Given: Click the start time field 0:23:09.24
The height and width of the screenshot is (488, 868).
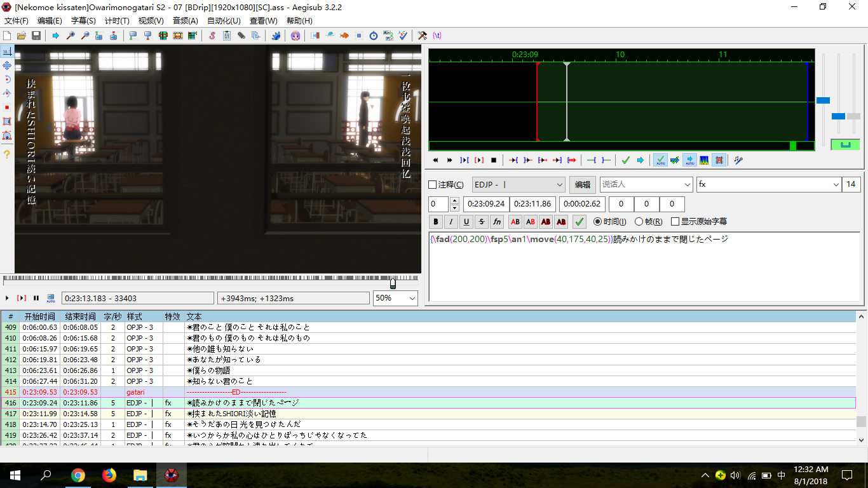Looking at the screenshot, I should click(x=486, y=204).
